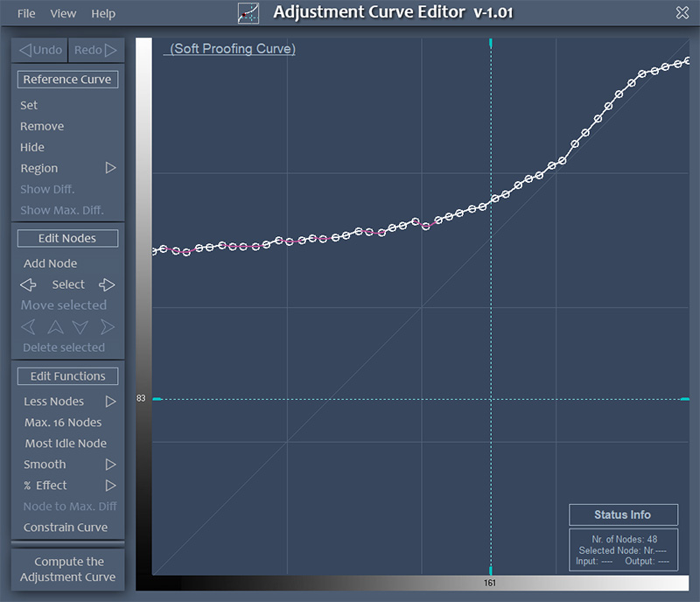Expand the Less Nodes submenu arrow
This screenshot has width=700, height=602.
(x=111, y=402)
